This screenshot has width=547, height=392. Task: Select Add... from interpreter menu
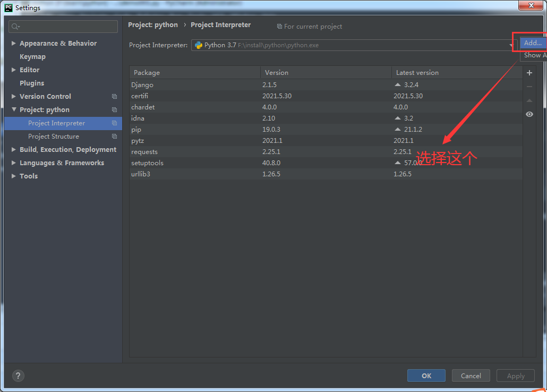click(x=533, y=43)
